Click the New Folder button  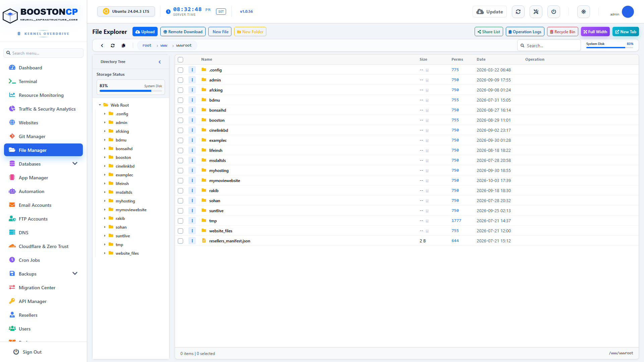click(250, 32)
